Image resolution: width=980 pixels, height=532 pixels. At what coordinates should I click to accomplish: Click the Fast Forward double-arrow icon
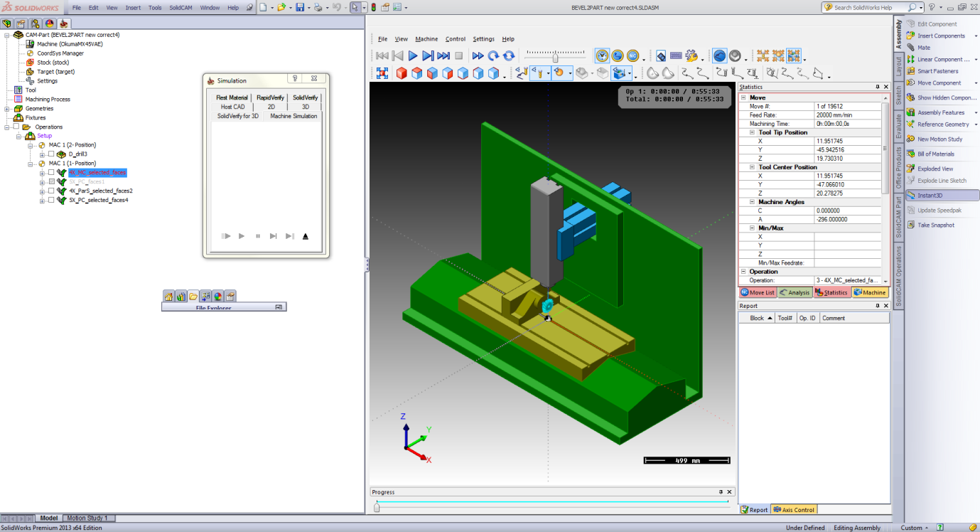click(478, 55)
